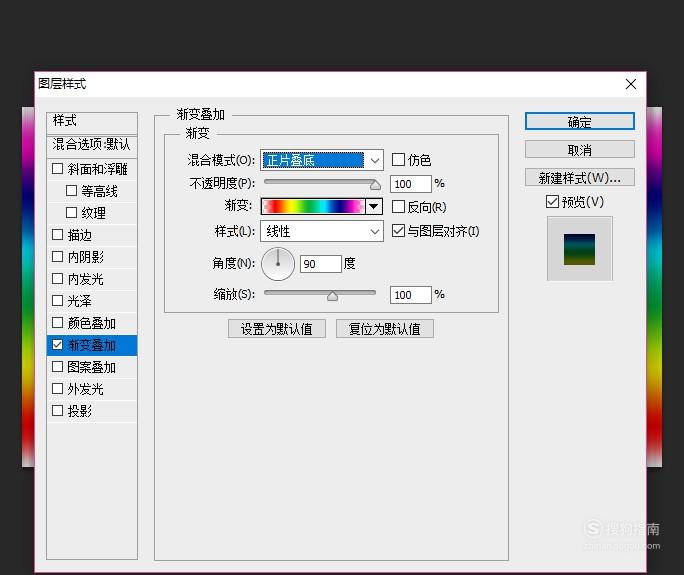Click the style preview thumbnail
The width and height of the screenshot is (684, 575).
(579, 249)
